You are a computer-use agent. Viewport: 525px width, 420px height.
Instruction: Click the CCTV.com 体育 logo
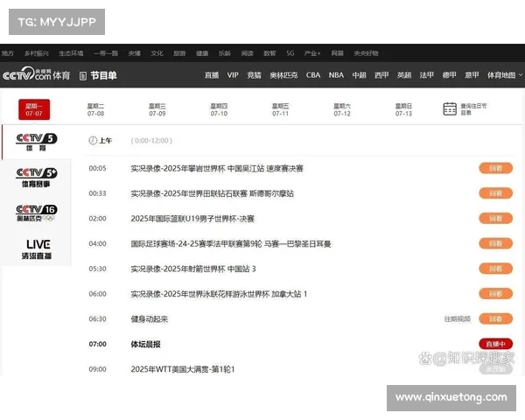[x=37, y=74]
